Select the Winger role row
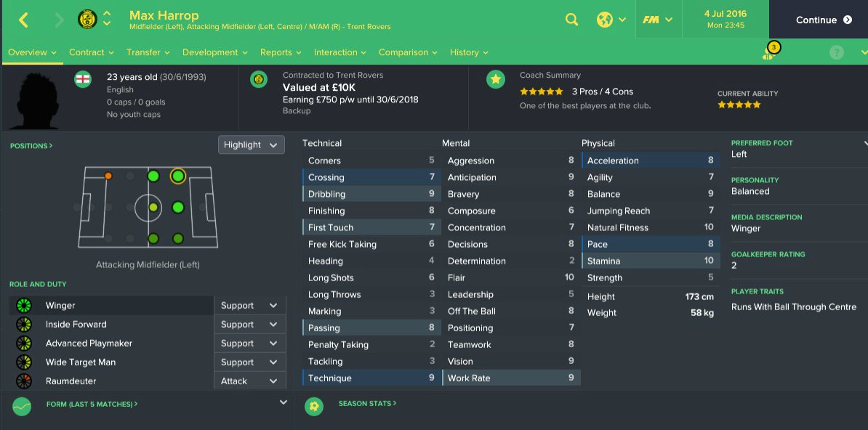 (109, 306)
